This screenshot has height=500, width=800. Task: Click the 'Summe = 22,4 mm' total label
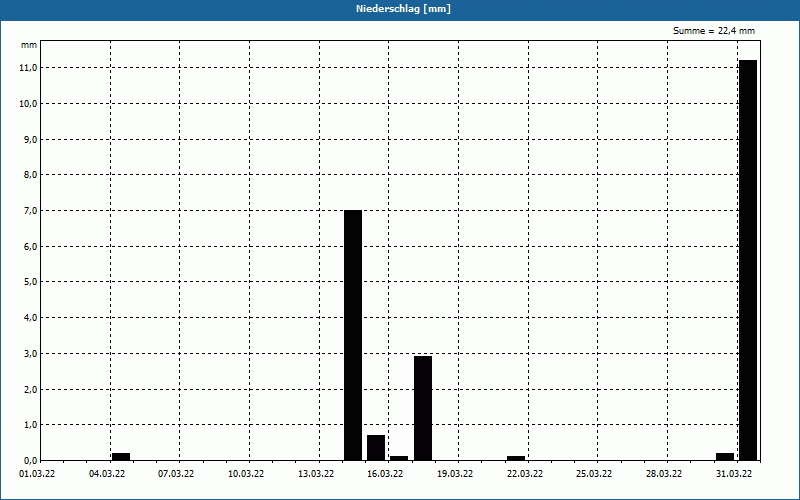[714, 31]
